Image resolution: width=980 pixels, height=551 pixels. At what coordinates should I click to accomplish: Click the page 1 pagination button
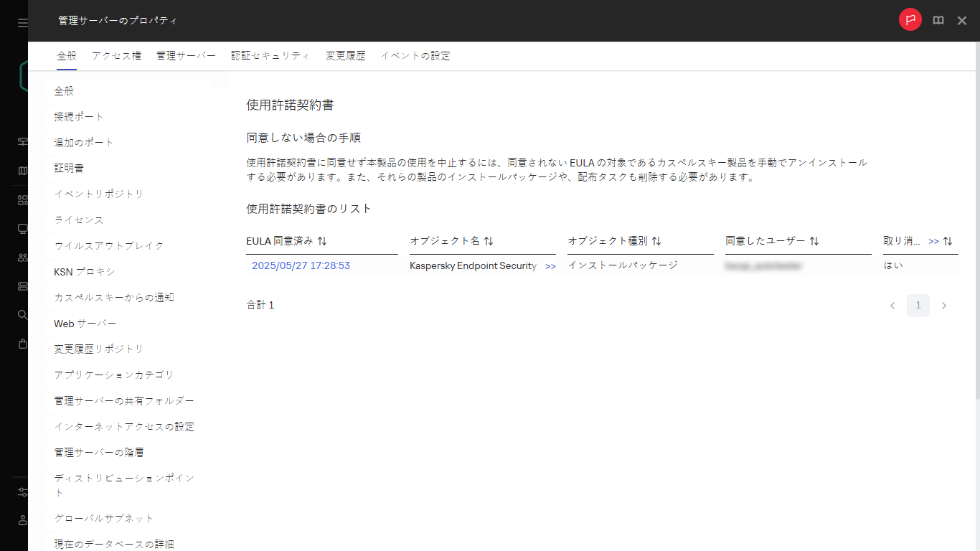click(x=918, y=305)
